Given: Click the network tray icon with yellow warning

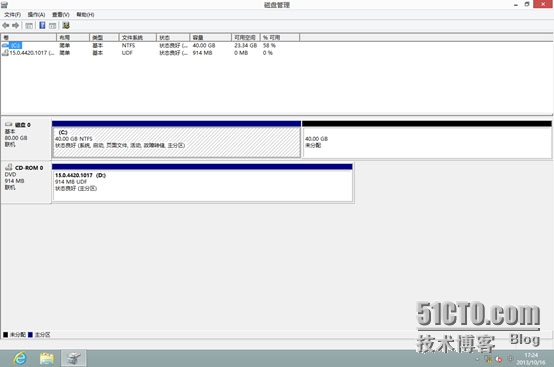Looking at the screenshot, I should tap(489, 359).
